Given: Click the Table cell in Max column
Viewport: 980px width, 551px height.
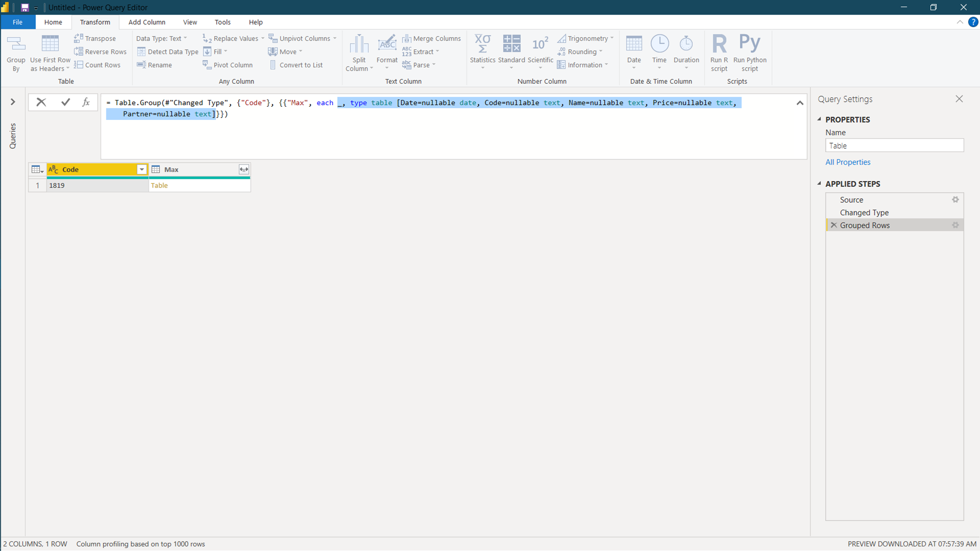Looking at the screenshot, I should pos(199,185).
